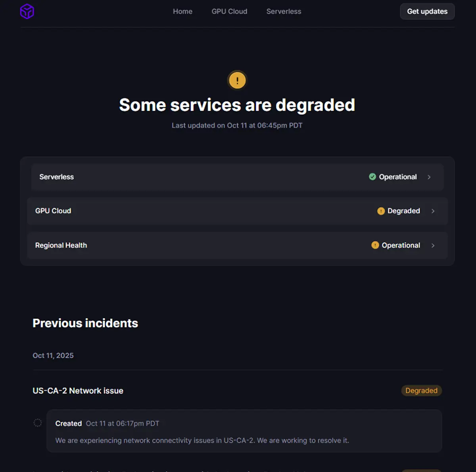
Task: Select the Serverless service row label
Action: (x=56, y=177)
